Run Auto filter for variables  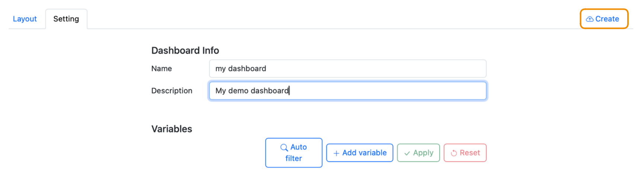click(294, 153)
